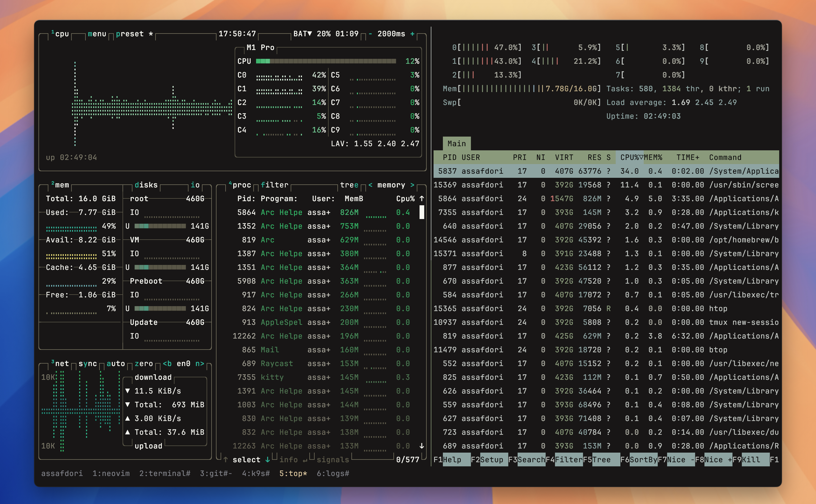The width and height of the screenshot is (816, 504).
Task: Click signals button in proc footer
Action: [x=333, y=460]
